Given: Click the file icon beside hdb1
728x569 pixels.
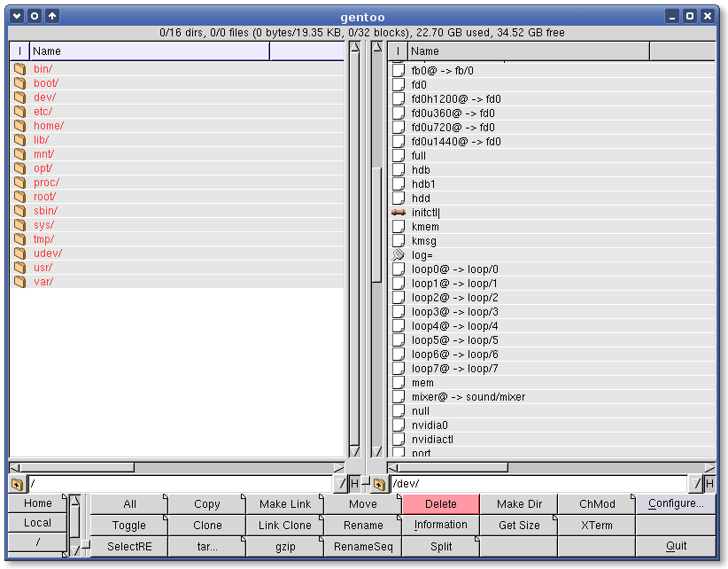Looking at the screenshot, I should click(399, 184).
